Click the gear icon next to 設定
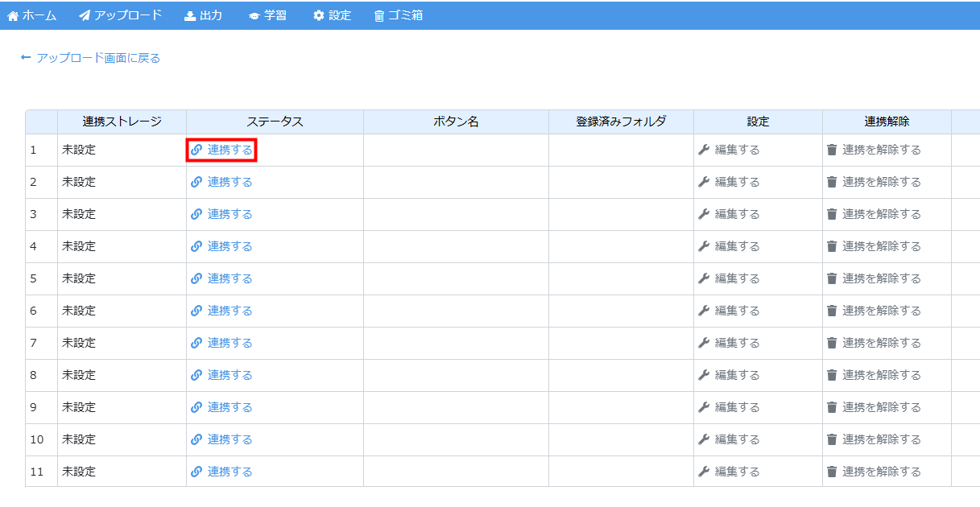Image resolution: width=980 pixels, height=507 pixels. pyautogui.click(x=319, y=15)
